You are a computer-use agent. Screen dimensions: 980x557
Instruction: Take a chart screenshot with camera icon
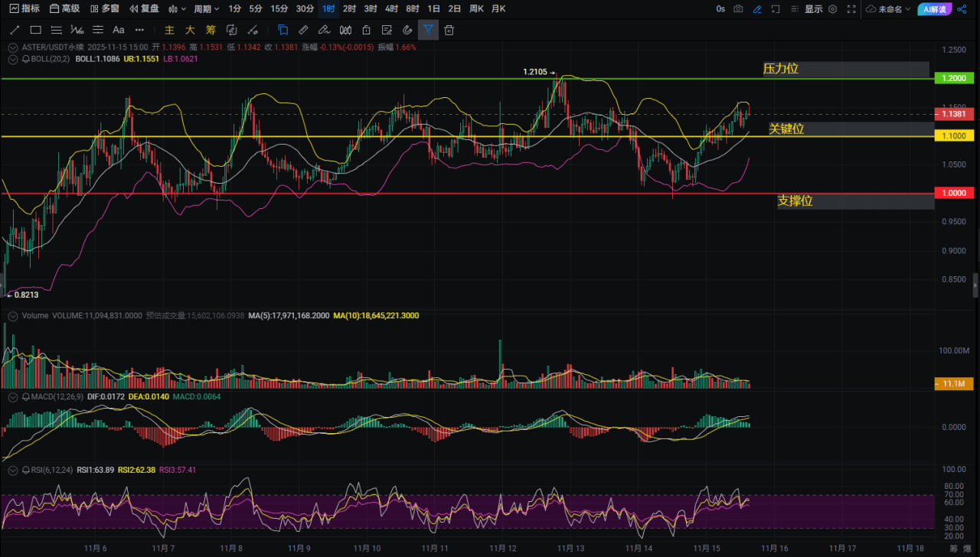pyautogui.click(x=738, y=9)
